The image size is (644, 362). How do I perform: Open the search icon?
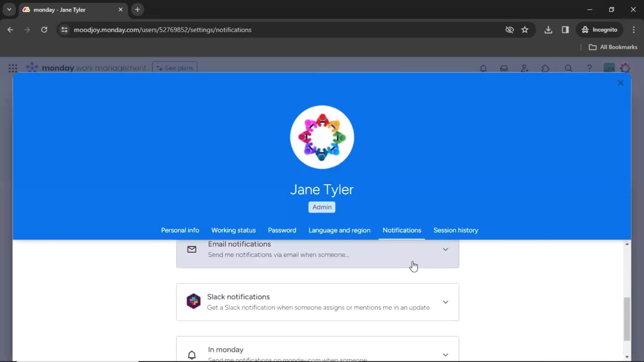(x=569, y=68)
